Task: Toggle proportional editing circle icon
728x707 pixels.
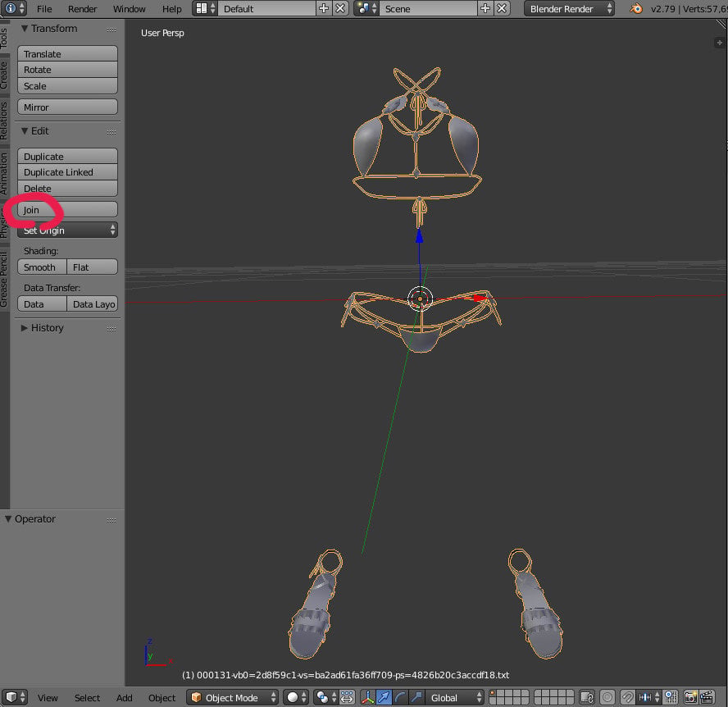Action: [607, 697]
